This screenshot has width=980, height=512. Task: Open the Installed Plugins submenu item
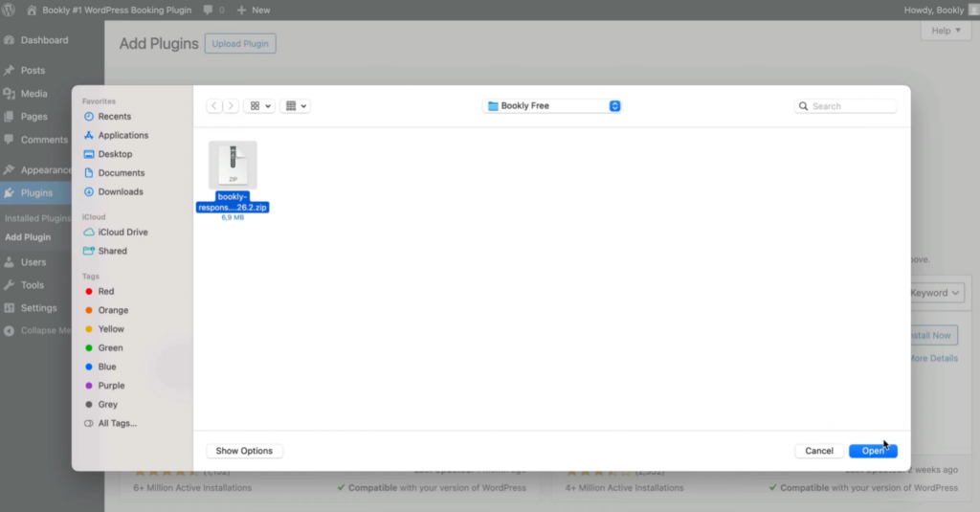pyautogui.click(x=37, y=218)
